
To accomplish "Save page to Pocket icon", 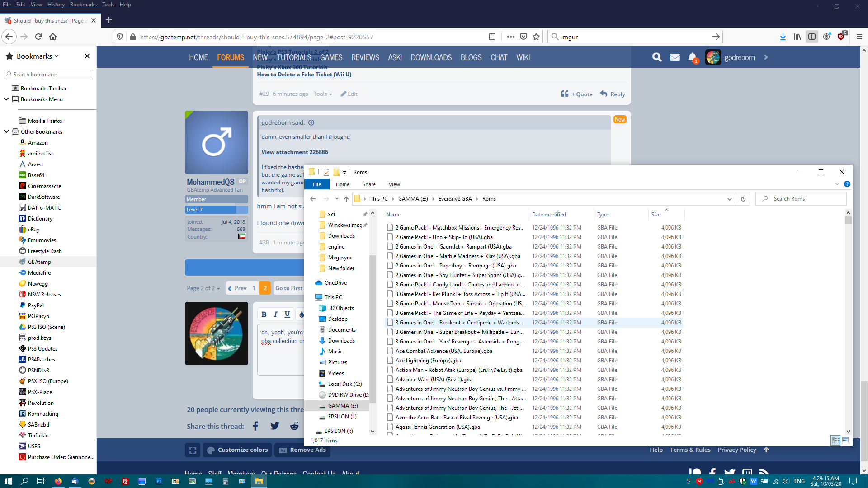I will [524, 37].
